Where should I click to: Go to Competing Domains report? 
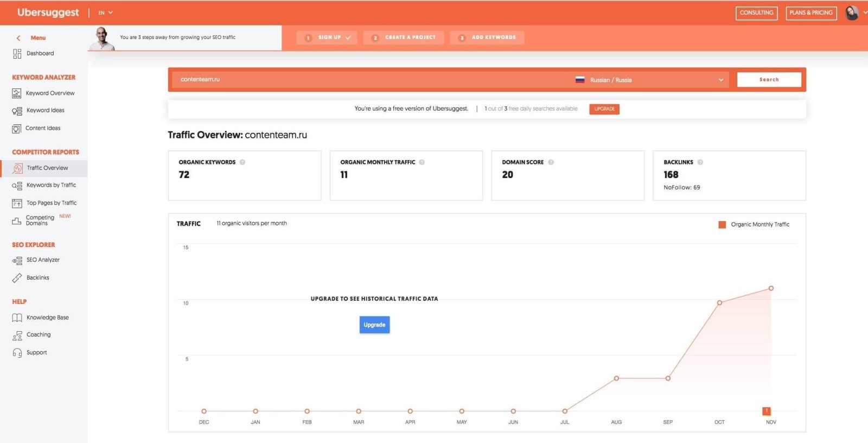[40, 220]
